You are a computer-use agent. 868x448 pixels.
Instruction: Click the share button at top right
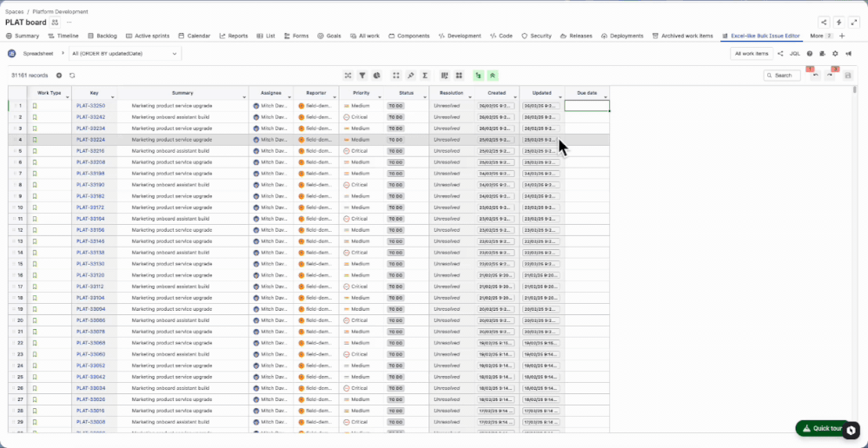click(x=825, y=22)
